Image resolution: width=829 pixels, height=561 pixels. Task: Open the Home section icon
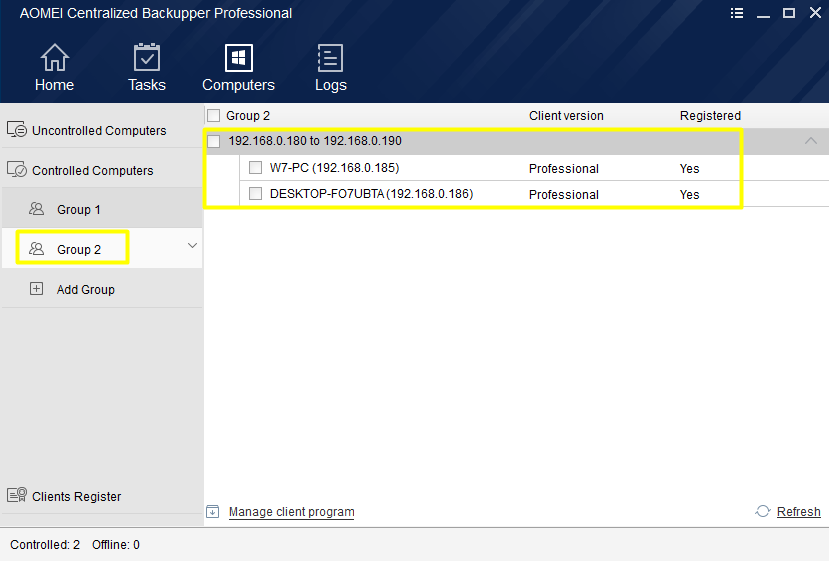tap(54, 58)
